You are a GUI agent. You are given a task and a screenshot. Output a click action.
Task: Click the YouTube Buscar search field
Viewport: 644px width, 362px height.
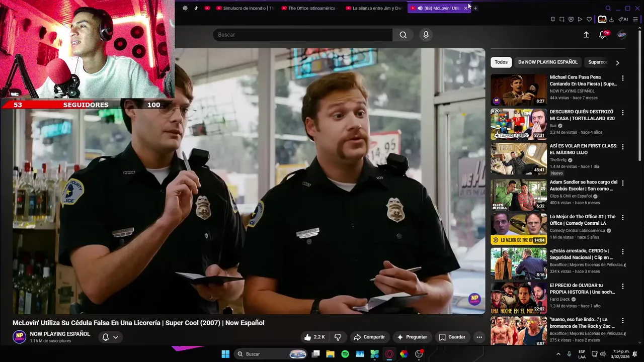pos(303,35)
